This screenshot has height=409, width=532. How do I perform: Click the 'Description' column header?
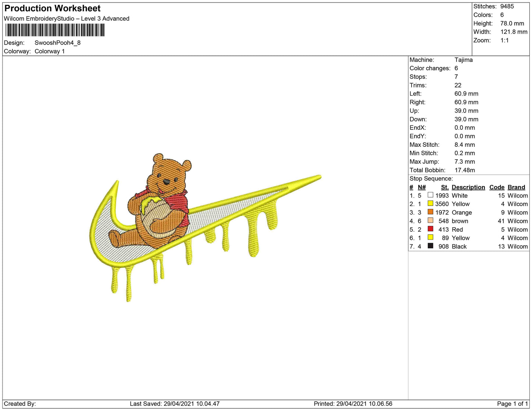468,187
